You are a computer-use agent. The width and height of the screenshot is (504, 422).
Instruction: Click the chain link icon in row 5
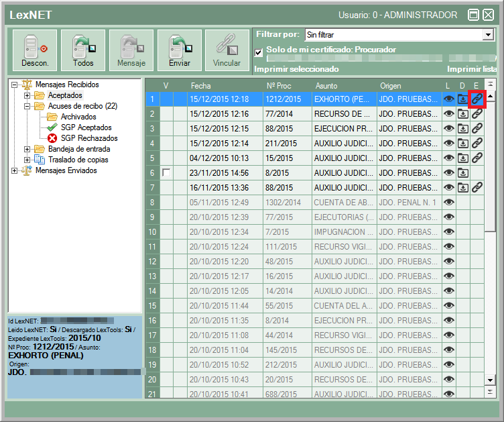point(477,158)
